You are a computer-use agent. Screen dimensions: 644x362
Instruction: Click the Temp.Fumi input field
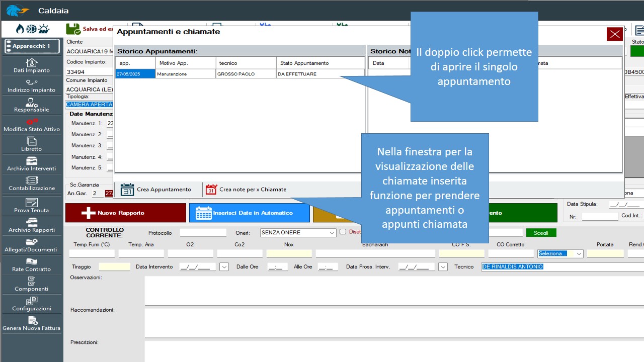(x=92, y=253)
